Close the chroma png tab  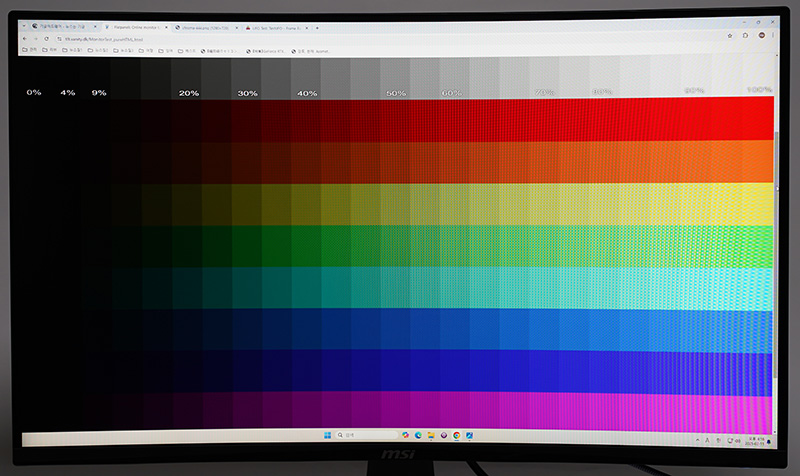(x=236, y=28)
